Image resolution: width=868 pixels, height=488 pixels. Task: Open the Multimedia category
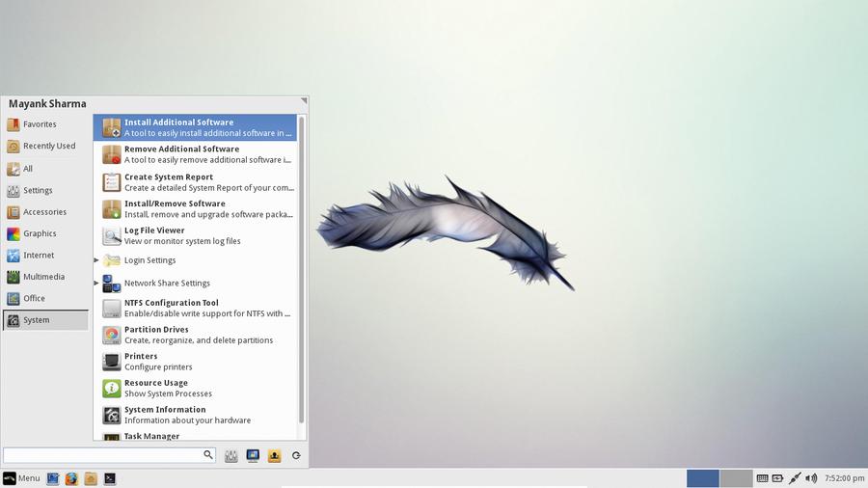tap(45, 277)
